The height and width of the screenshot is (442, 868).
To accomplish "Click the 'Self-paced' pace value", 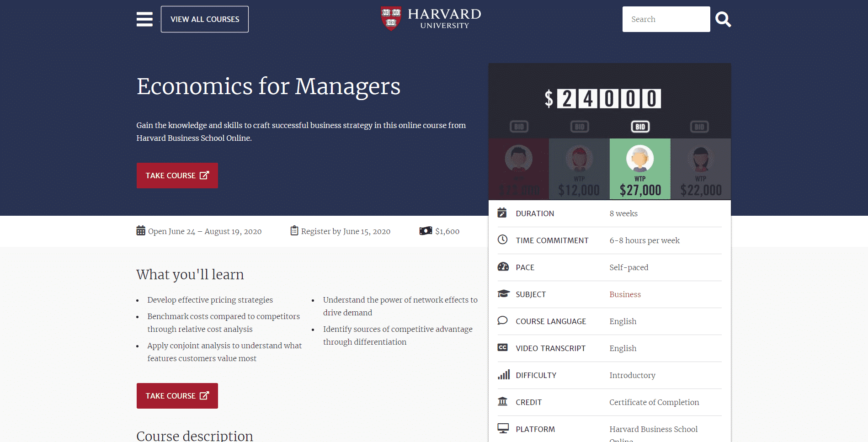I will pyautogui.click(x=628, y=267).
